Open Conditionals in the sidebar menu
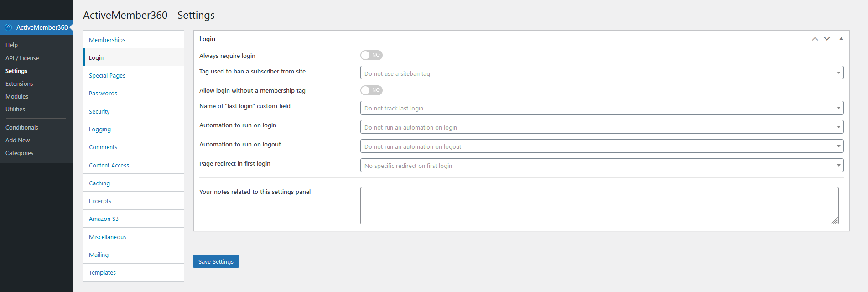This screenshot has height=292, width=868. pyautogui.click(x=21, y=127)
